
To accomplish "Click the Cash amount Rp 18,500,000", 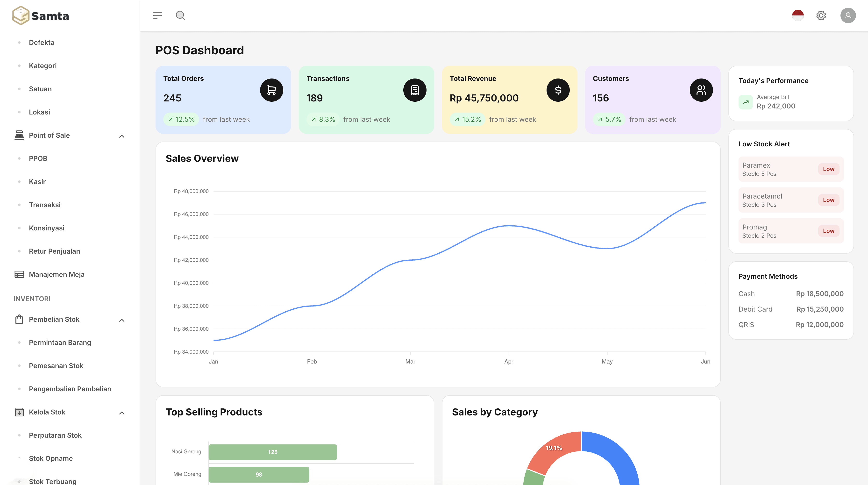I will tap(819, 293).
